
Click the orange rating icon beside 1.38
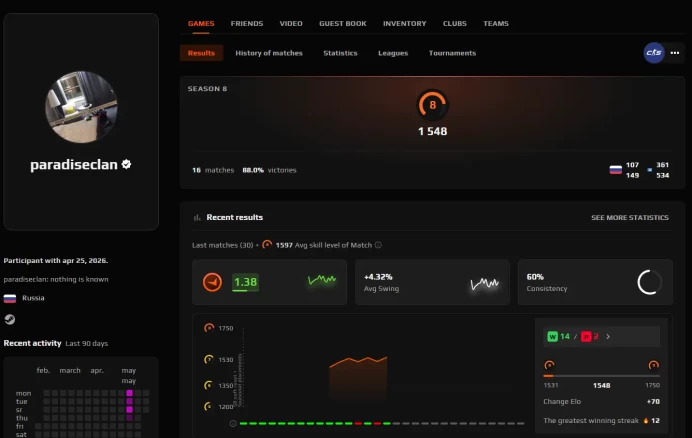click(212, 282)
